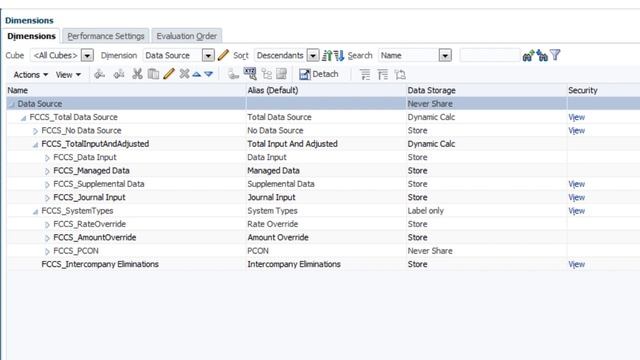
Task: Open the filter funnel icon
Action: (x=555, y=55)
